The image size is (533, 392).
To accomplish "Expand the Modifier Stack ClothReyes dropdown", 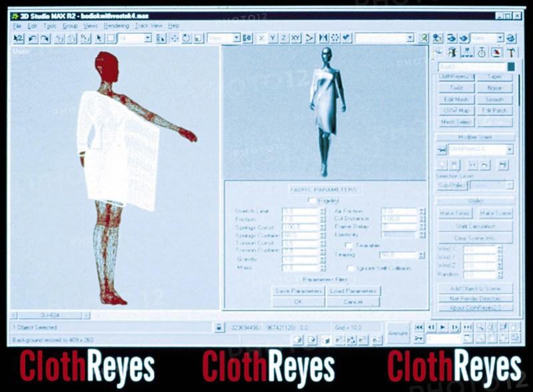I will pos(510,150).
